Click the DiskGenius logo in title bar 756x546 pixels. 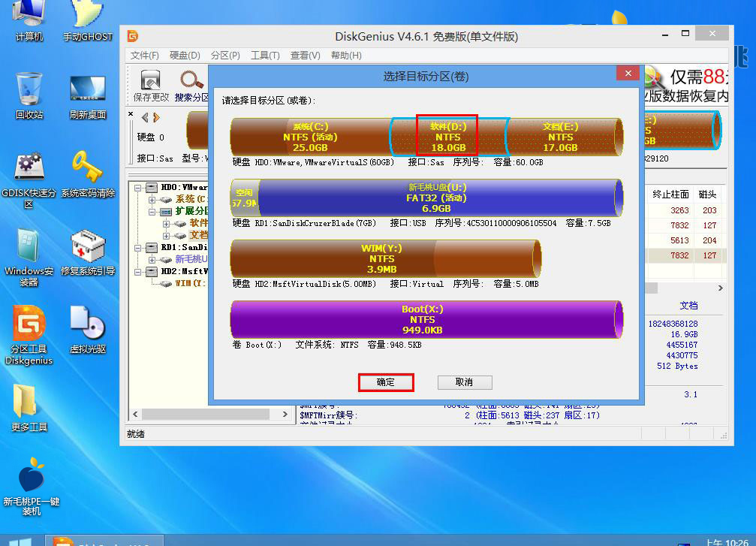click(133, 36)
